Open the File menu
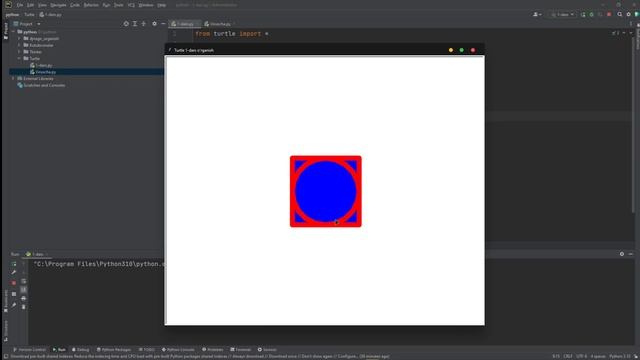The height and width of the screenshot is (360, 640). pos(20,5)
